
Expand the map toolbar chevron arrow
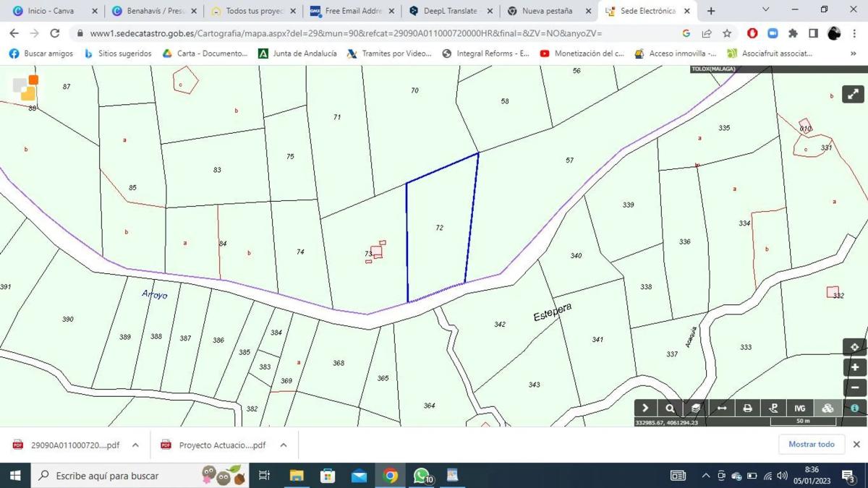tap(644, 408)
